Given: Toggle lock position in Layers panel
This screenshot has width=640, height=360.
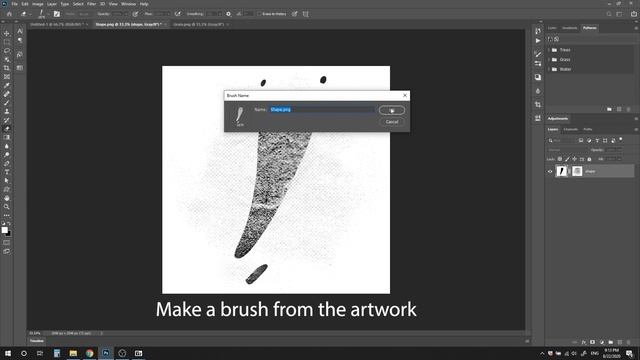Looking at the screenshot, I should (x=575, y=159).
